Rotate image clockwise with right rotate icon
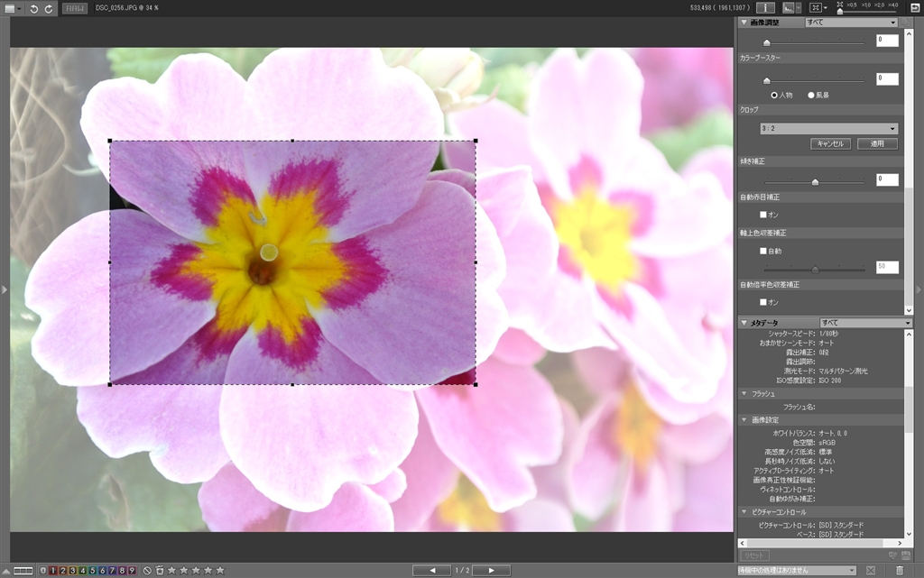Viewport: 924px width, 578px height. [49, 8]
